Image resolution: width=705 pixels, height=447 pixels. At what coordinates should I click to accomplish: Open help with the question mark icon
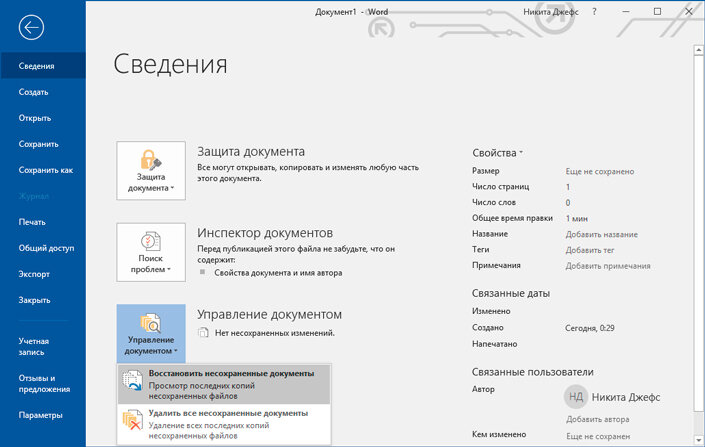point(594,12)
